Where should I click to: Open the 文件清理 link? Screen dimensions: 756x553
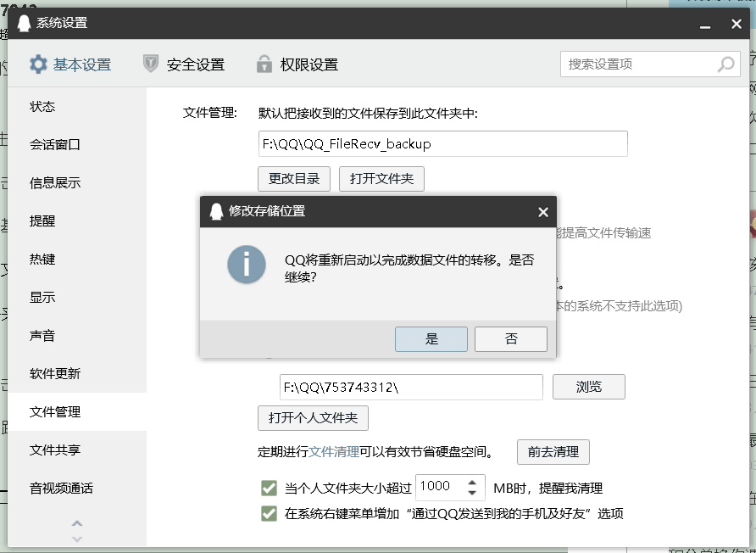click(334, 452)
